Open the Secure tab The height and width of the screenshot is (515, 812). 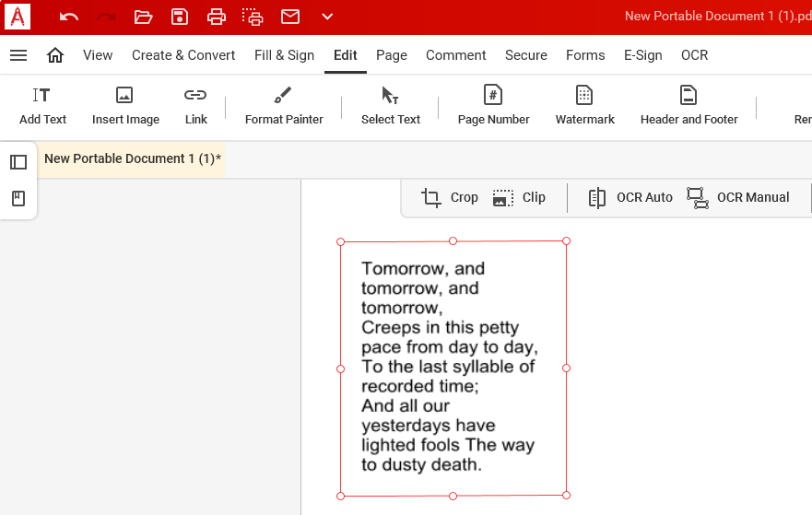[526, 55]
